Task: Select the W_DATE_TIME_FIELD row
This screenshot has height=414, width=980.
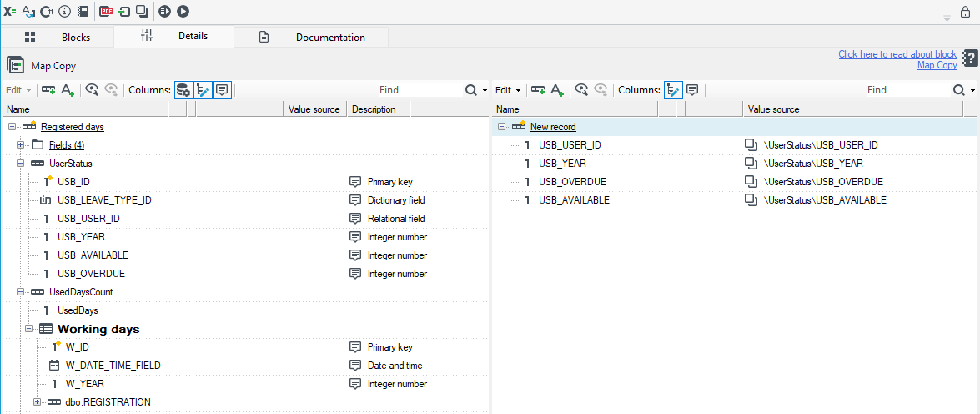Action: pyautogui.click(x=113, y=366)
